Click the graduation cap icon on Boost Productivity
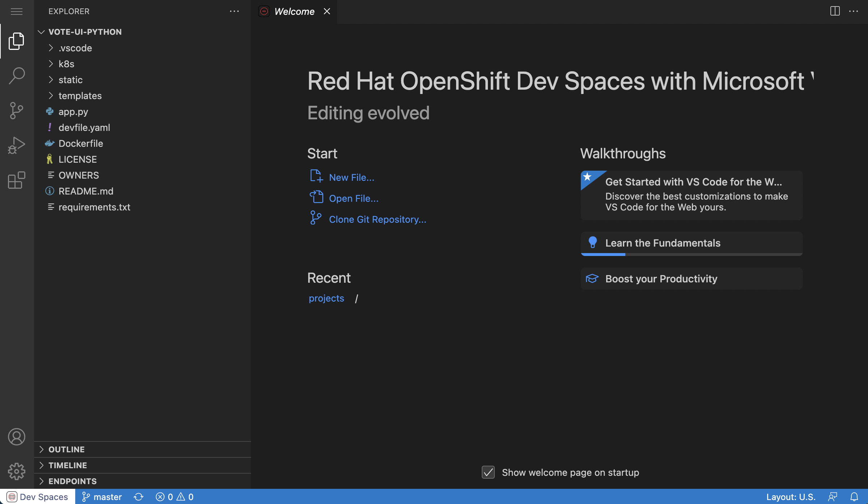The width and height of the screenshot is (868, 504). coord(592,278)
